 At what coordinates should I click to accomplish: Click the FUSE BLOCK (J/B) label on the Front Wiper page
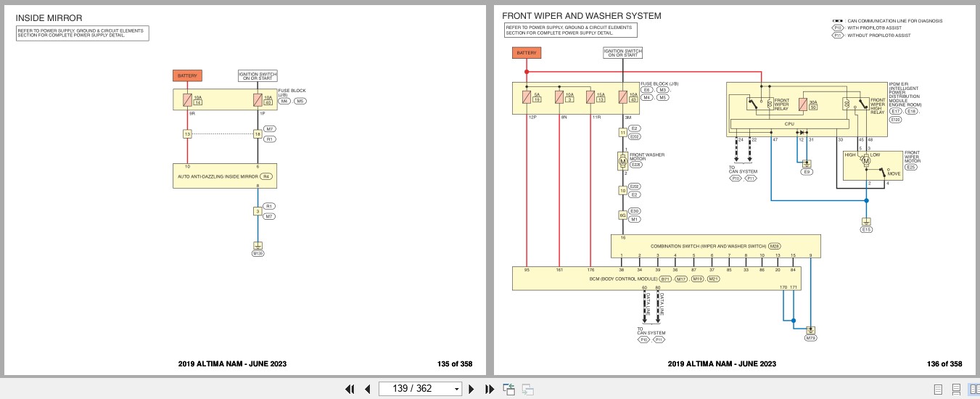coord(659,83)
